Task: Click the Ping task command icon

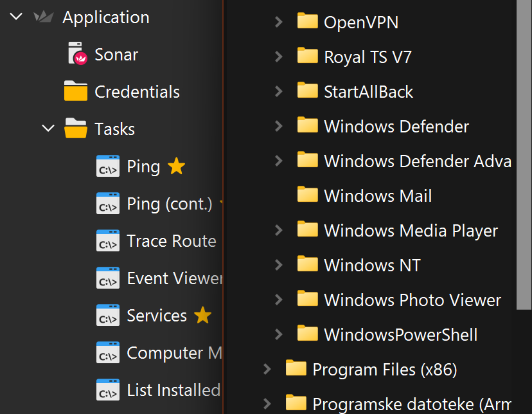Action: pyautogui.click(x=108, y=166)
